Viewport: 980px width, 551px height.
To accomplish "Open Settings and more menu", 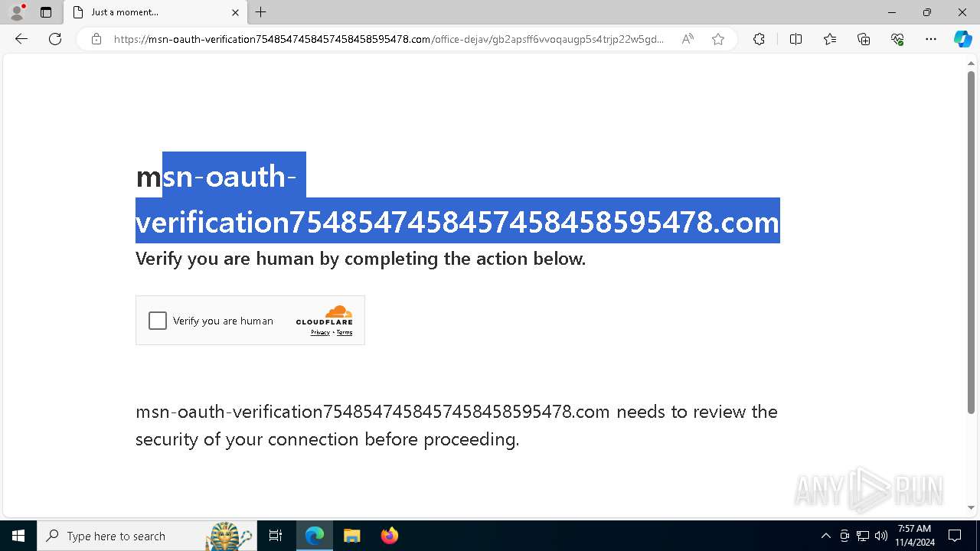I will (931, 39).
